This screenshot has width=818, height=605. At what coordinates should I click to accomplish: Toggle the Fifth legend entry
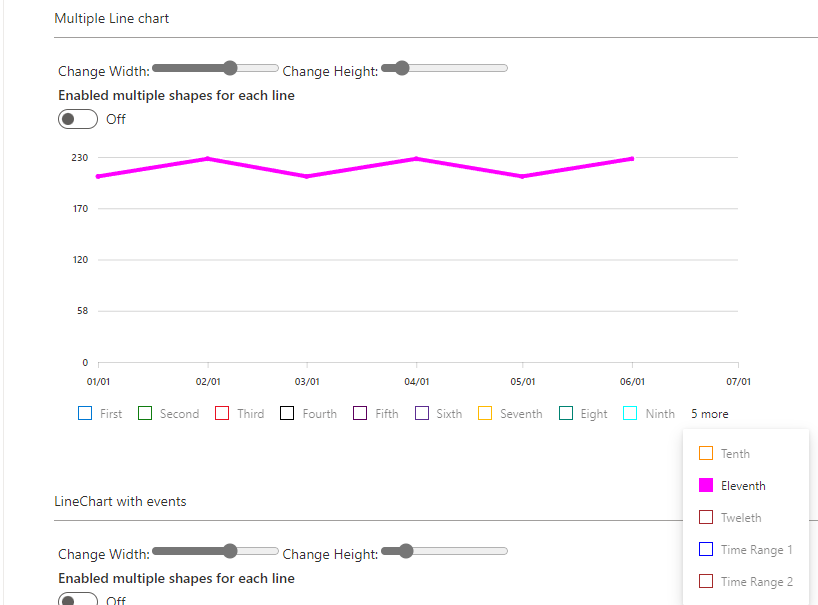point(375,413)
